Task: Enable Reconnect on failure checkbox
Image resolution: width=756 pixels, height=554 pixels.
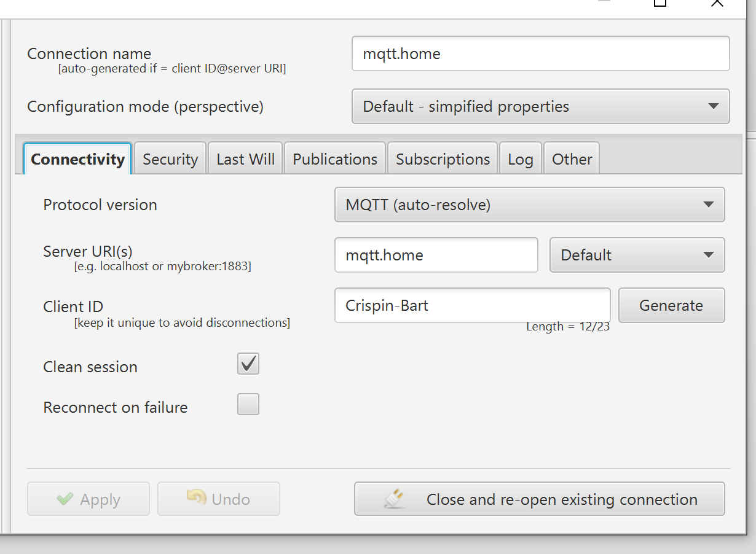Action: click(x=248, y=405)
